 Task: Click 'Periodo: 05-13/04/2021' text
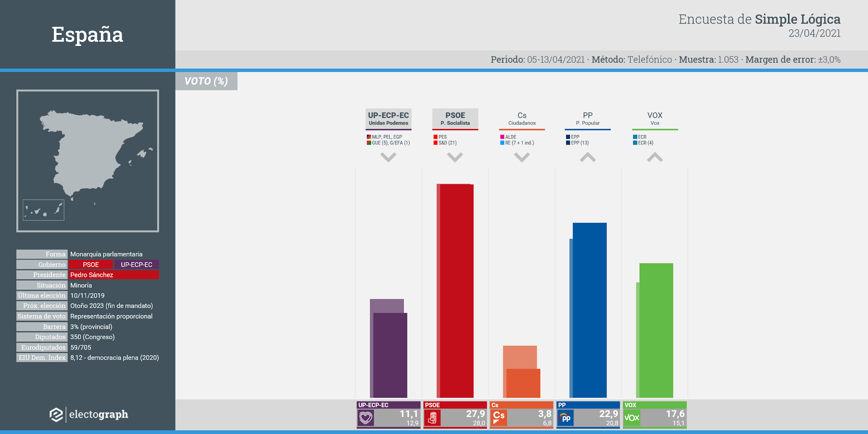point(537,60)
